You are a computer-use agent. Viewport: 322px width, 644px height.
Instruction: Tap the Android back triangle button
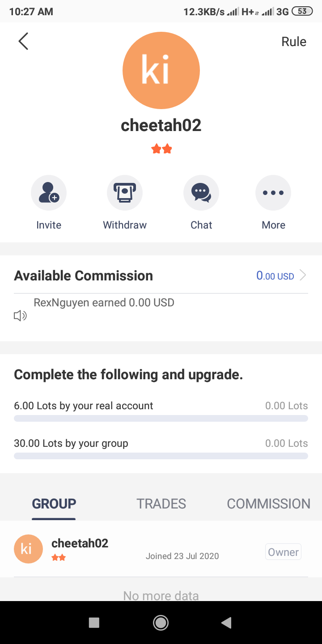click(227, 622)
